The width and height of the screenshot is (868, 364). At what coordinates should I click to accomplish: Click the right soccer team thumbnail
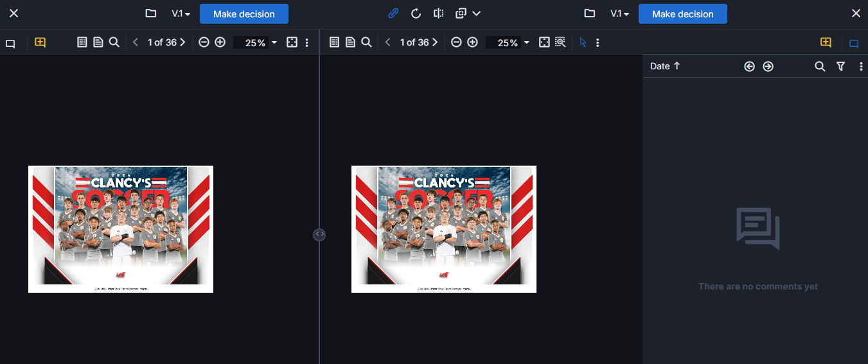(444, 229)
